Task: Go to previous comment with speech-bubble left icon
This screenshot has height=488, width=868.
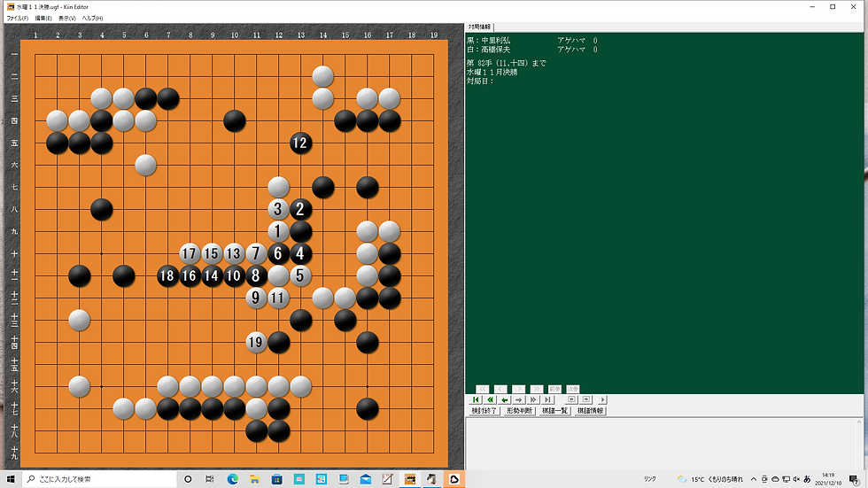Action: point(572,399)
